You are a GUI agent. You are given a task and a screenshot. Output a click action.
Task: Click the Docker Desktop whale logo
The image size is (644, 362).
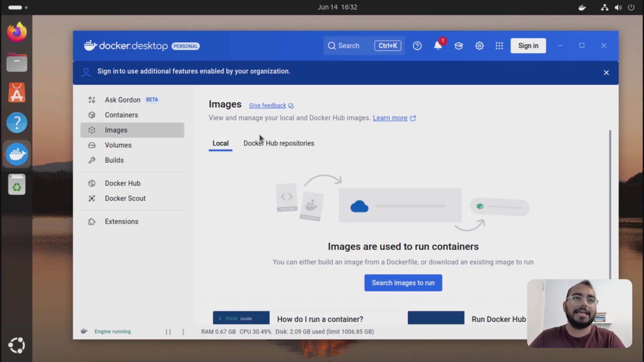[90, 46]
